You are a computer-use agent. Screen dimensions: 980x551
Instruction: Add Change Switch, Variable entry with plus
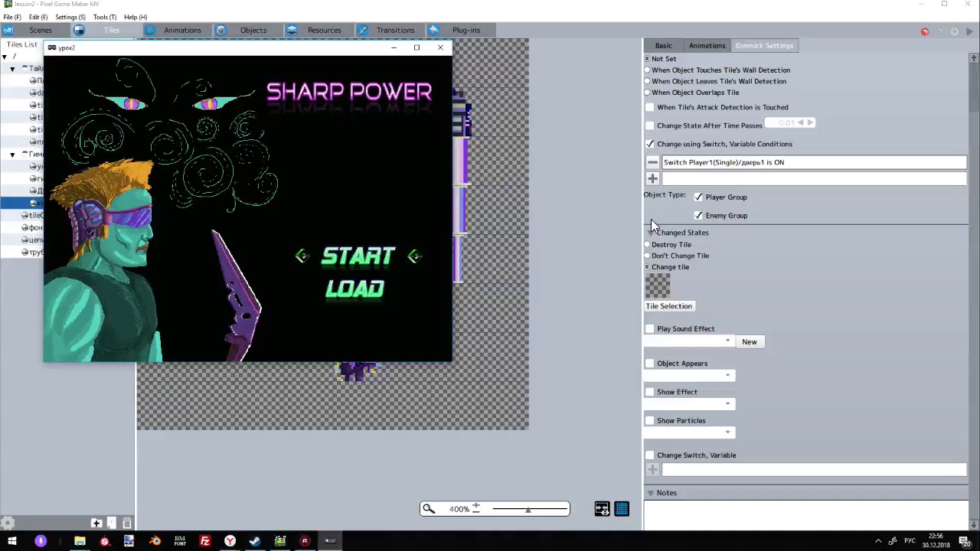[652, 470]
